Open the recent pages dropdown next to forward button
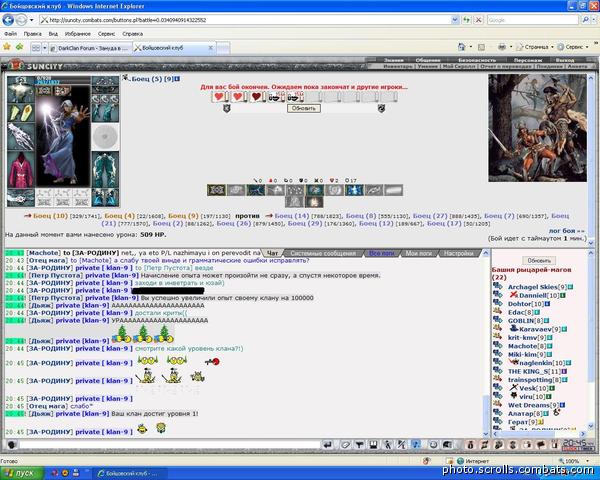The image size is (600, 480). click(x=32, y=20)
